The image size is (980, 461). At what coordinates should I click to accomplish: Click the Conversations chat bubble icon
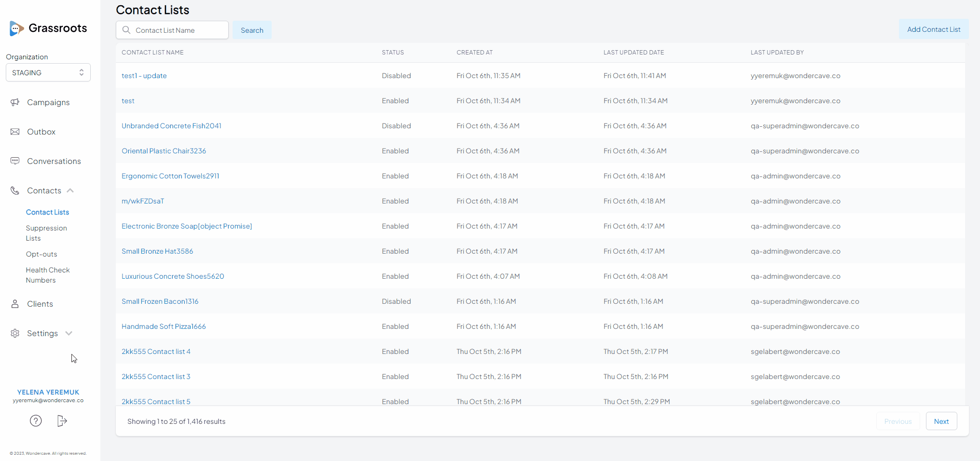click(15, 161)
